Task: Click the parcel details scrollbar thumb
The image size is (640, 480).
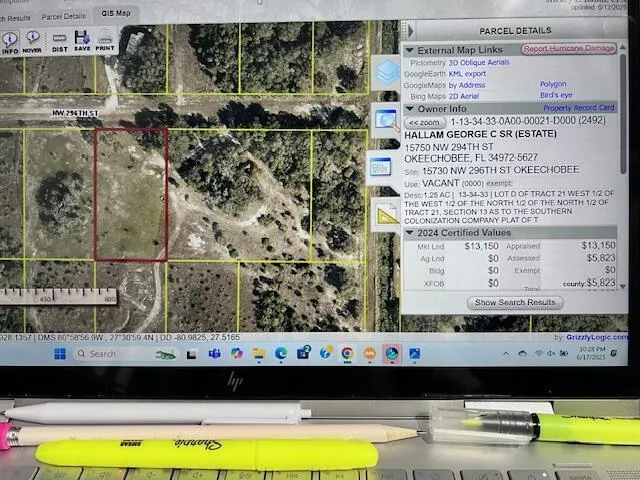Action: point(623,113)
